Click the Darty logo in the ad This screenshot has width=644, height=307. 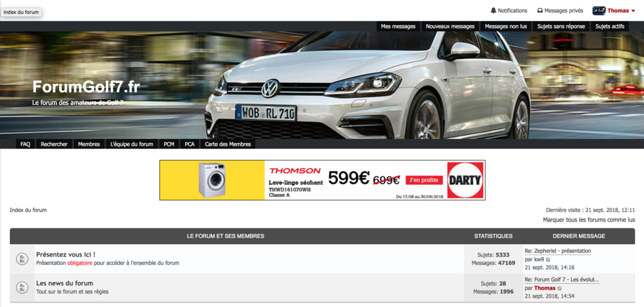[465, 180]
